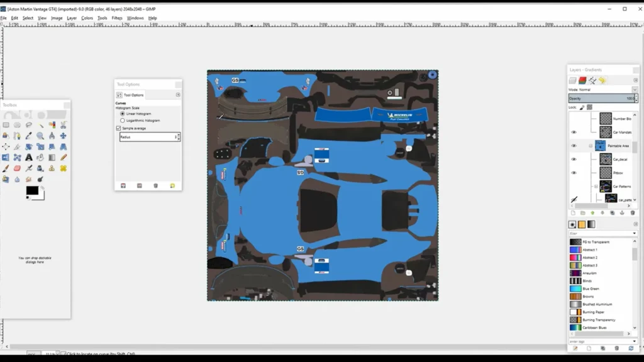Select the Scissors Select tool
The width and height of the screenshot is (644, 362).
64,125
